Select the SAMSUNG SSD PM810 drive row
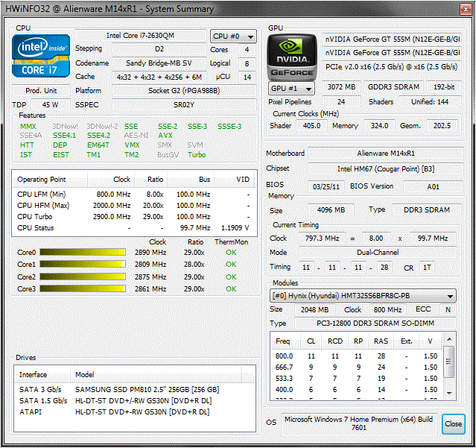The width and height of the screenshot is (476, 448). pos(135,389)
